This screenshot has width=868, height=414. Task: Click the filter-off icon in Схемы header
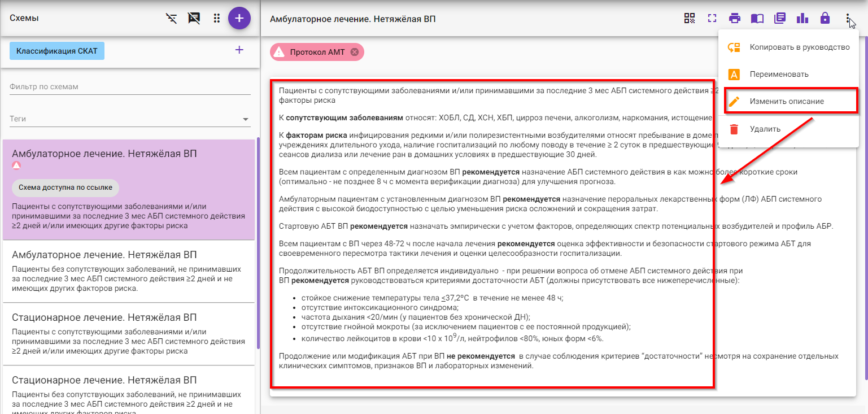[x=171, y=19]
